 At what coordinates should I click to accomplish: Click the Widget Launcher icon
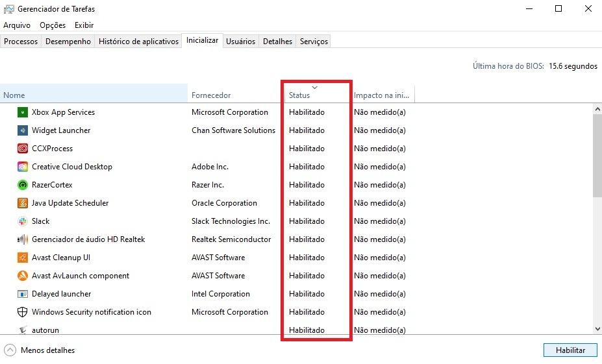click(23, 130)
